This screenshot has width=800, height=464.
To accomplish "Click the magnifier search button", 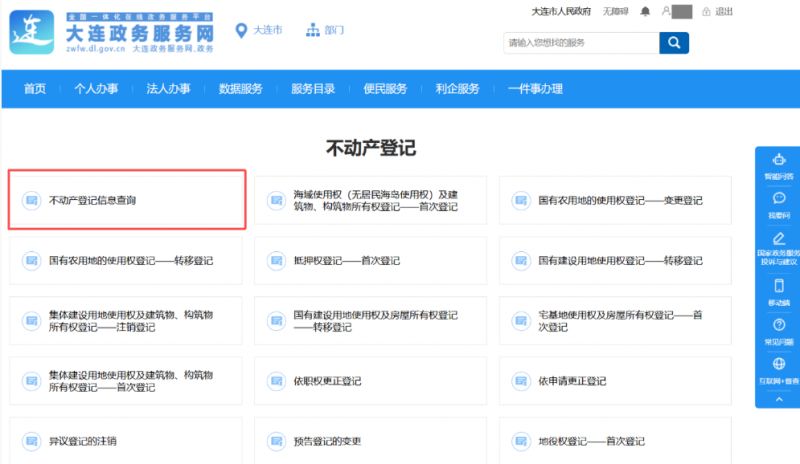I will [674, 43].
